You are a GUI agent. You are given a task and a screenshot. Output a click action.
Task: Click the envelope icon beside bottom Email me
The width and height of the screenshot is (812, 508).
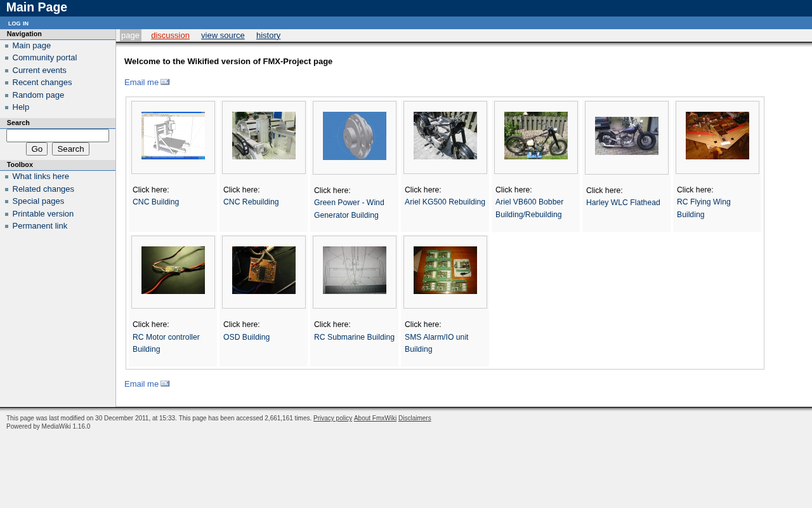(165, 384)
